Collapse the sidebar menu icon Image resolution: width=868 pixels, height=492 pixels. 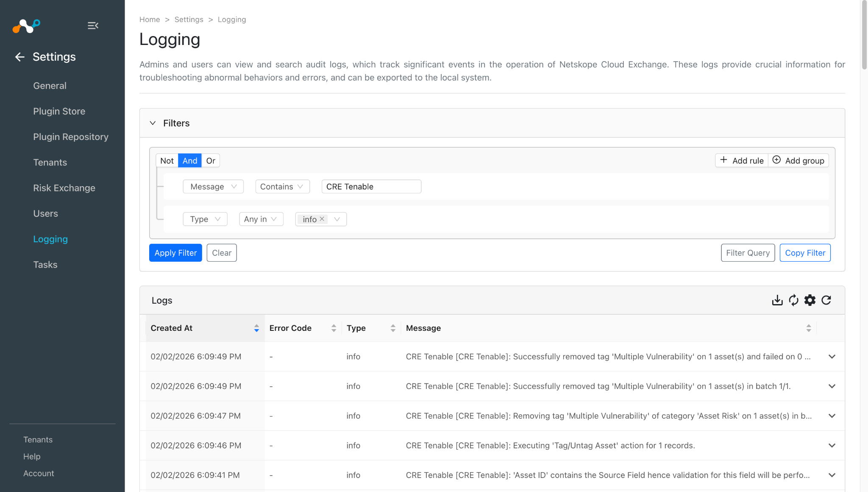(x=93, y=26)
